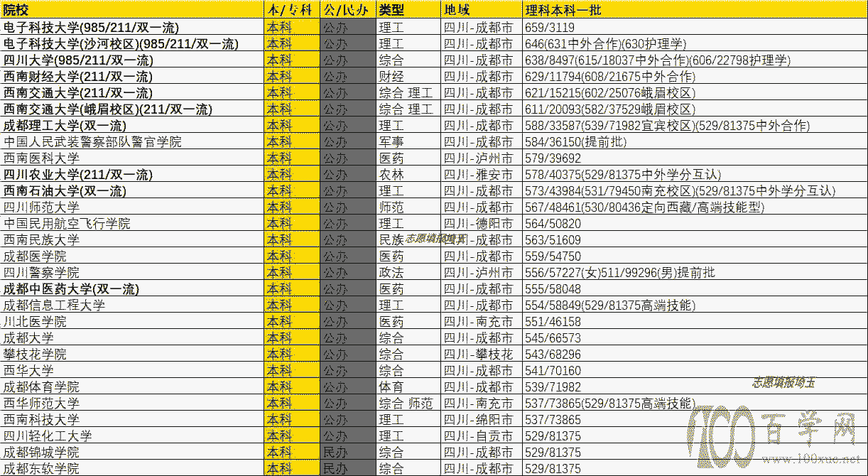Click the 四川农业大学(211/双一流) name cell
The image size is (868, 476).
[132, 175]
